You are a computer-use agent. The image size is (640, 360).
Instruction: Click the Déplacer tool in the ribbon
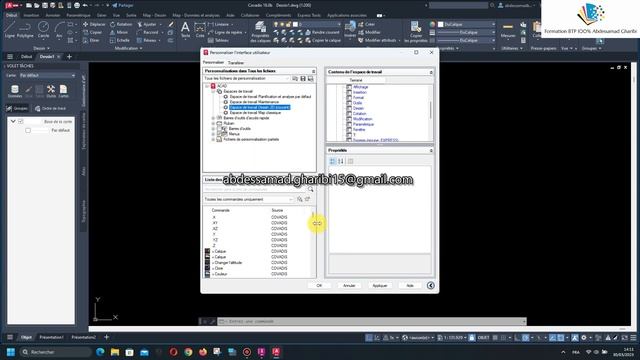94,24
